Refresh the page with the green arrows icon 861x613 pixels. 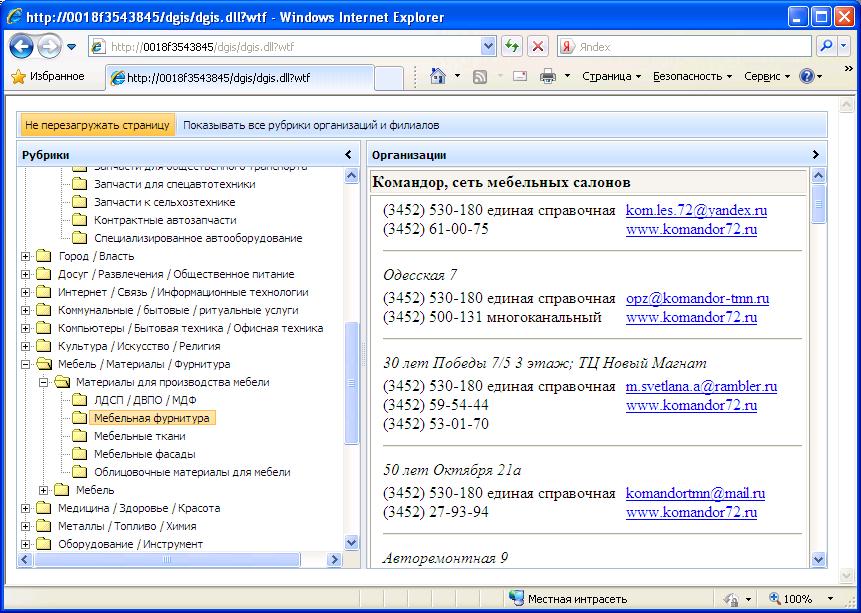[x=512, y=47]
